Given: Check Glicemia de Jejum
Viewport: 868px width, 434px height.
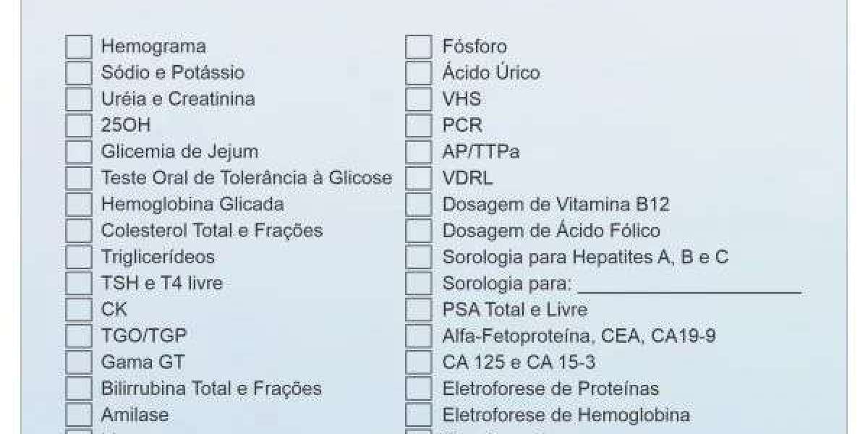Looking at the screenshot, I should (x=79, y=152).
